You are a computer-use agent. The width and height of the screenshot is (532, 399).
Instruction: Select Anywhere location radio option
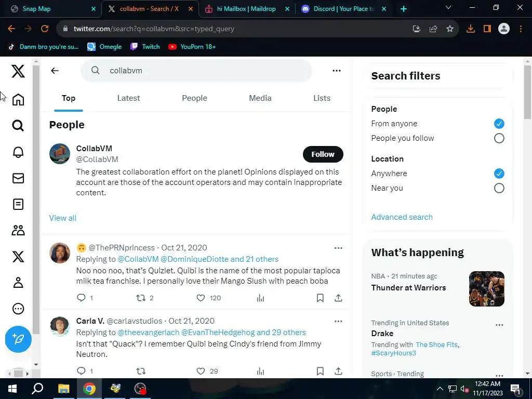click(499, 174)
